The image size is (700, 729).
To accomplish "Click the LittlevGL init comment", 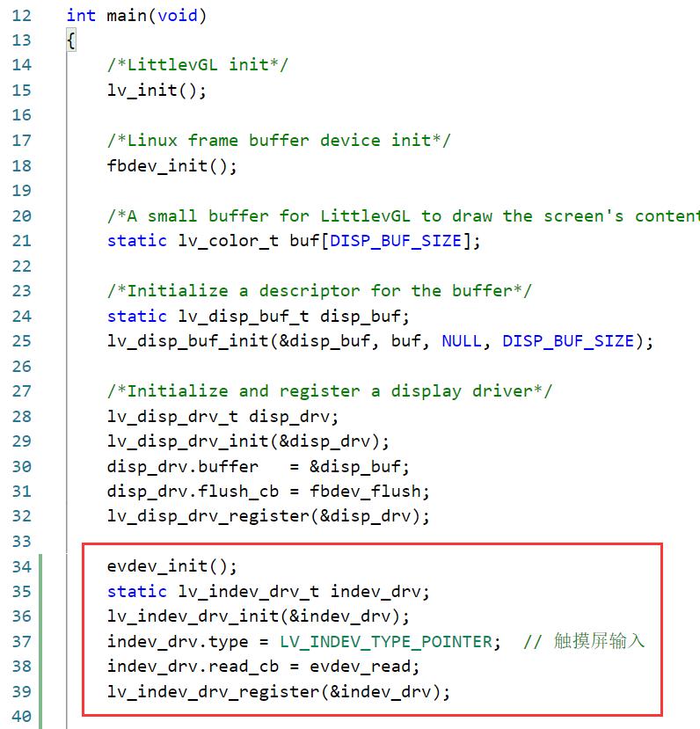I will coord(198,64).
